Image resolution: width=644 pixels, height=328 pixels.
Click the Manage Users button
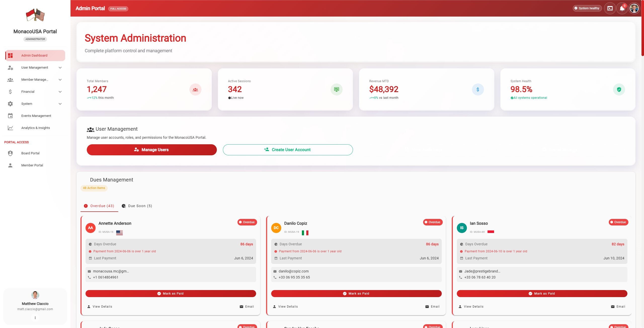(151, 150)
